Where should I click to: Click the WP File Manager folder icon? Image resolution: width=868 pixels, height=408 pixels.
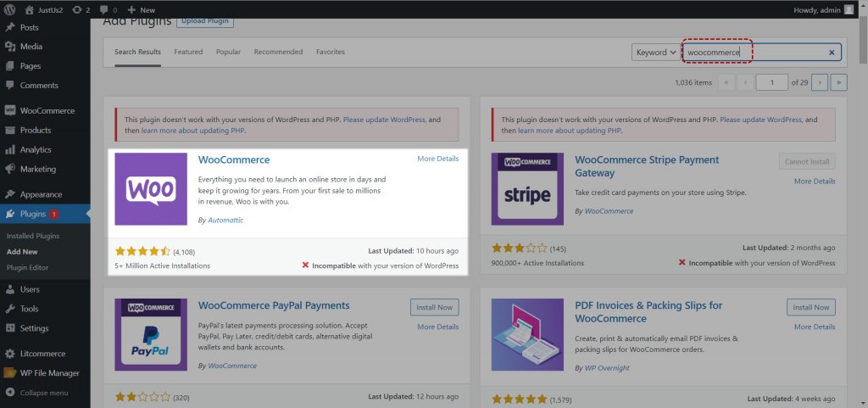(10, 372)
